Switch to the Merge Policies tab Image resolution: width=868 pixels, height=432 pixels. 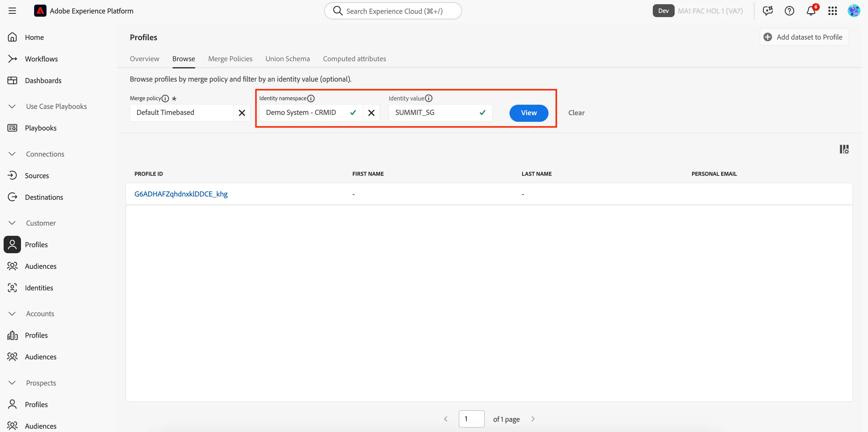230,59
